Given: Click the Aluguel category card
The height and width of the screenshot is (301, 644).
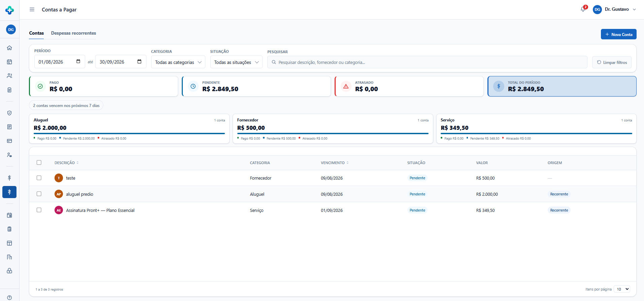Looking at the screenshot, I should [x=129, y=129].
